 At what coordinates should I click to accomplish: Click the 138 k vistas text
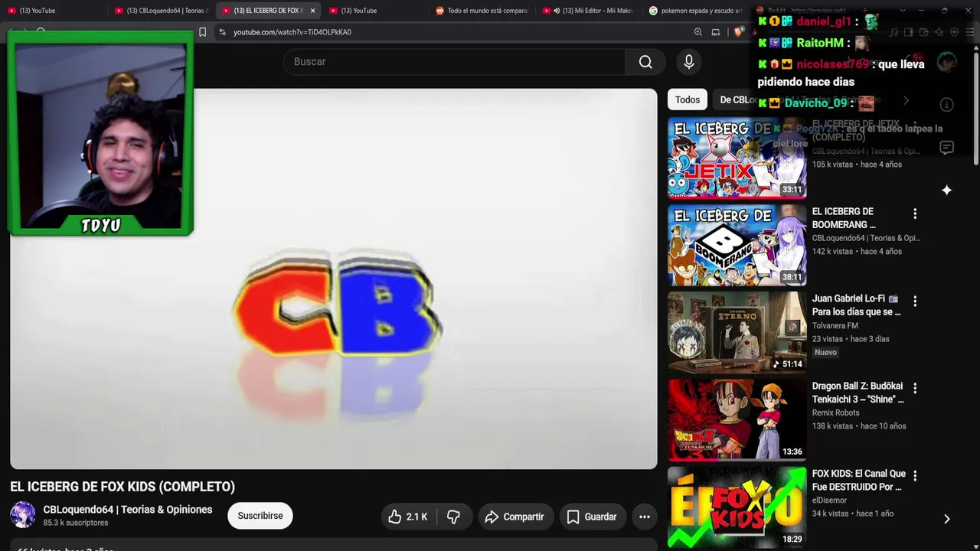click(832, 426)
